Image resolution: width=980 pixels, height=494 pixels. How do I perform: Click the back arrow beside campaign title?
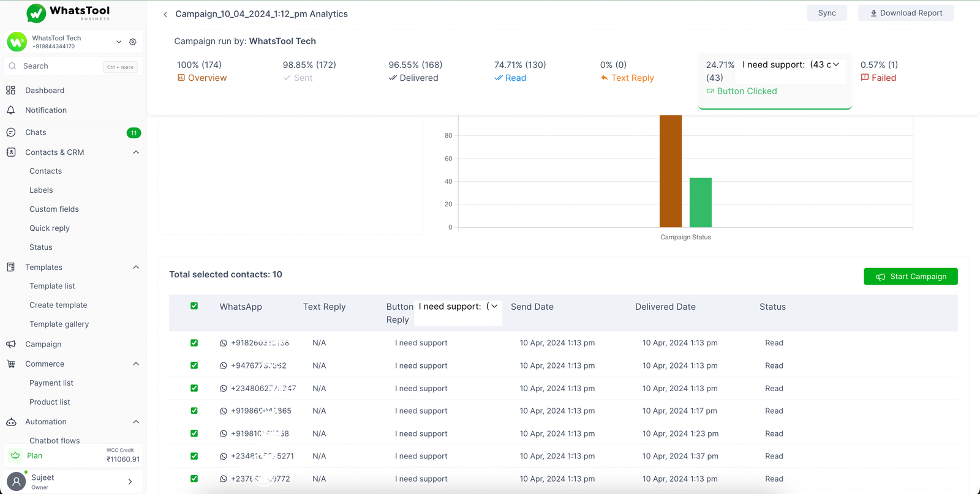coord(165,14)
